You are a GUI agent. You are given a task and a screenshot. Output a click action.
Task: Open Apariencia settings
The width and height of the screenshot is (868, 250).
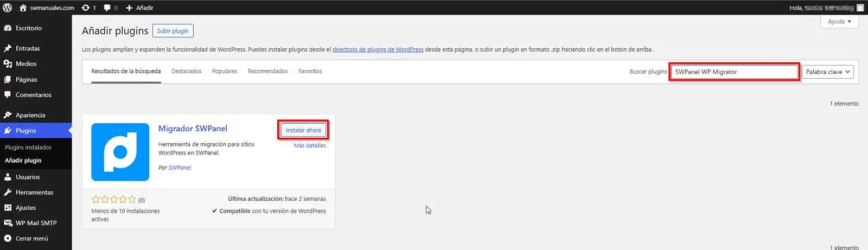[36, 115]
